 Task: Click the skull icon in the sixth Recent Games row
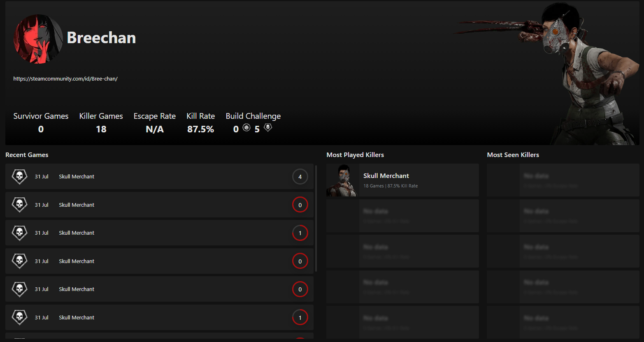click(19, 317)
